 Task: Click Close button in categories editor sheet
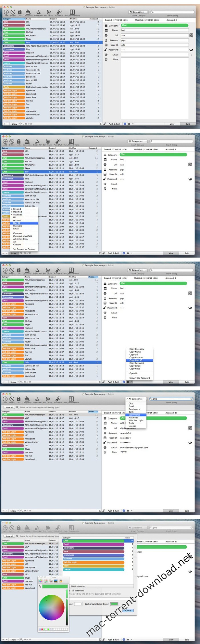click(x=128, y=611)
